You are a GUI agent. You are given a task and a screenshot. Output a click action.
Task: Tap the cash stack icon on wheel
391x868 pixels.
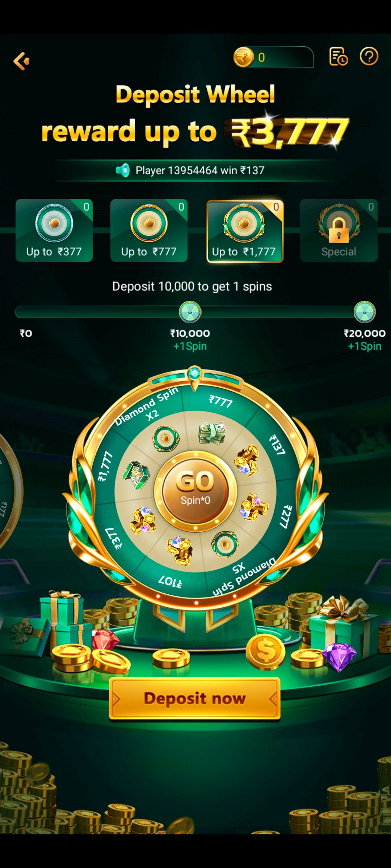click(x=212, y=433)
